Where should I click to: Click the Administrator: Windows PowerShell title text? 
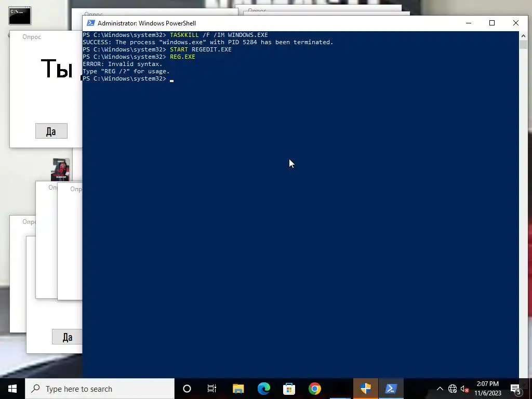click(x=147, y=23)
